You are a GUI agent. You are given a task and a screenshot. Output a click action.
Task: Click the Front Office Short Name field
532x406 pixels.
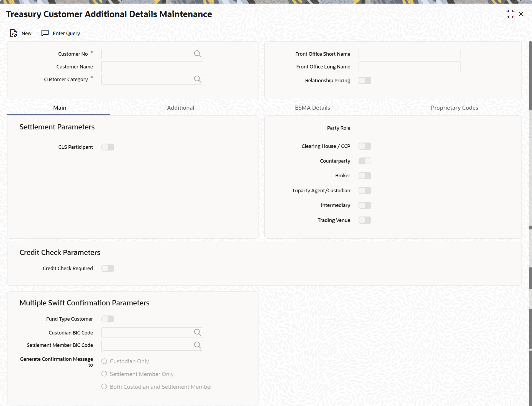(409, 54)
